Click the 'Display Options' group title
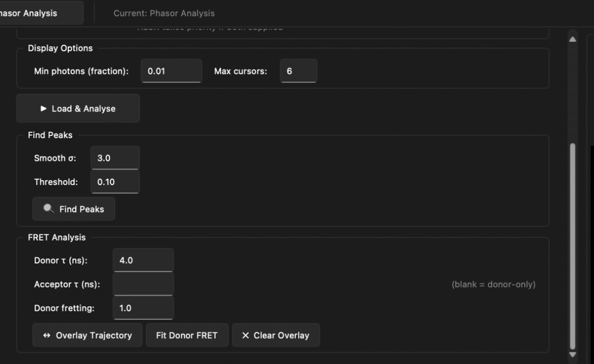This screenshot has height=364, width=594. pos(60,48)
